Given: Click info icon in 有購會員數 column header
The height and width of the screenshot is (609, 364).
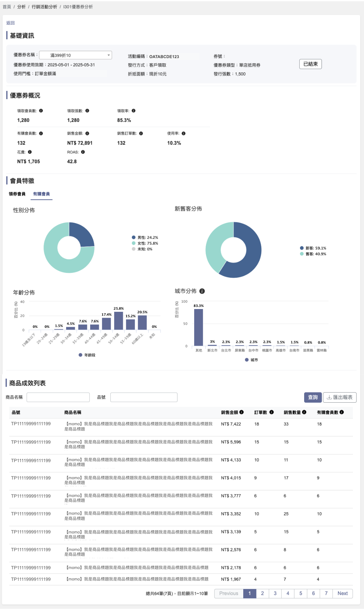Looking at the screenshot, I should tap(342, 412).
